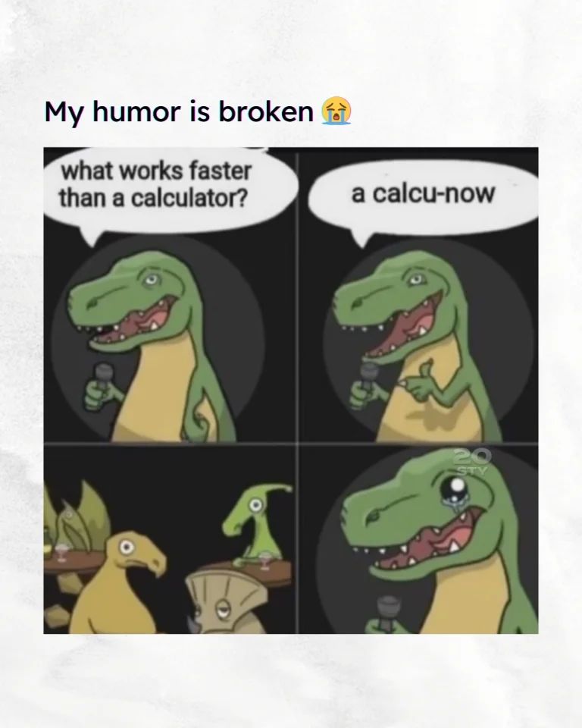Click the crying emoji after the caption
Viewport: 582px width, 728px height.
pyautogui.click(x=336, y=111)
